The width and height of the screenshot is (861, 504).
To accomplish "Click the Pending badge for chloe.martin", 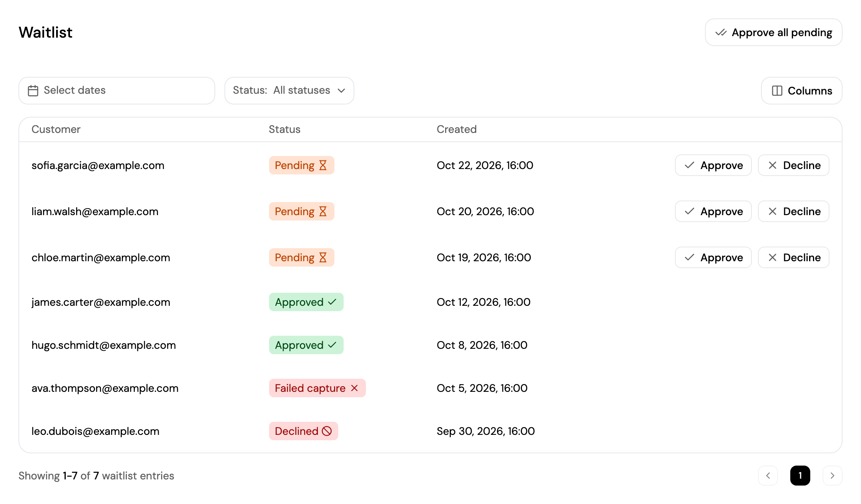I will coord(301,257).
